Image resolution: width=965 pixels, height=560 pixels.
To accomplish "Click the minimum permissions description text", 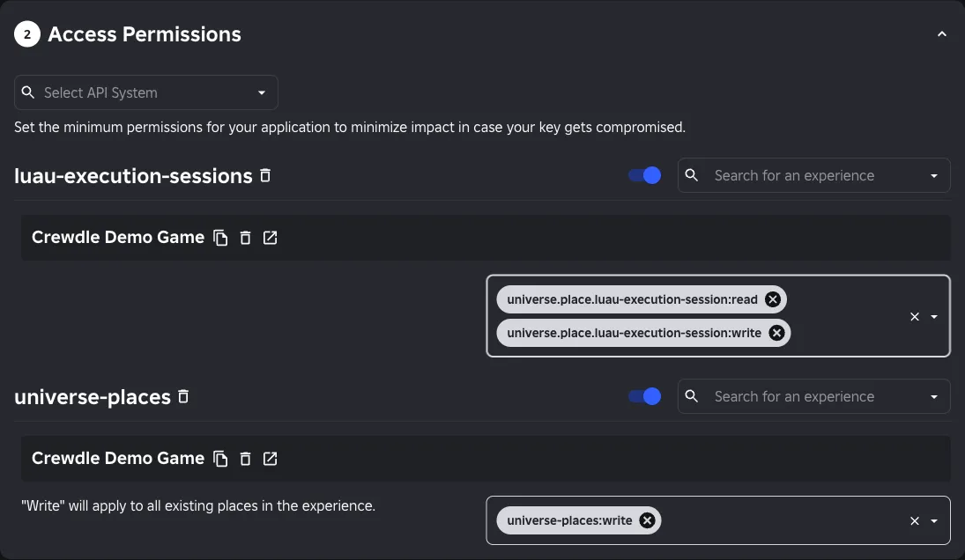I will click(350, 128).
